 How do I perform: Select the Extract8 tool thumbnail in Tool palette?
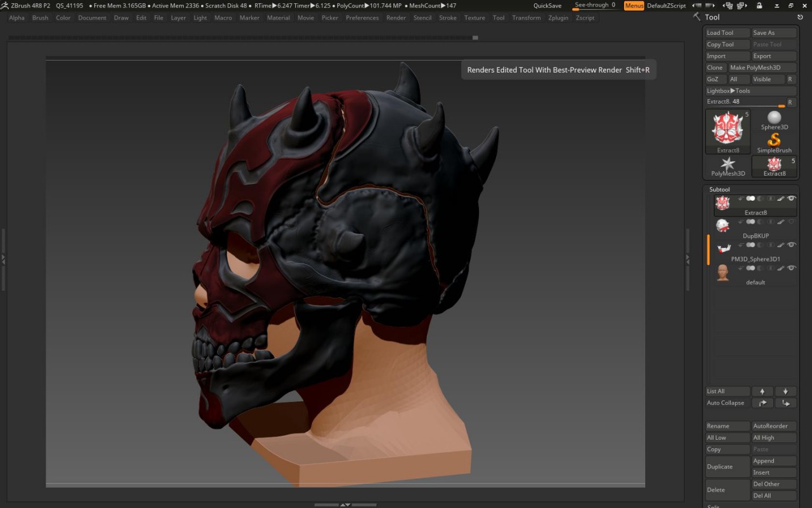(728, 130)
